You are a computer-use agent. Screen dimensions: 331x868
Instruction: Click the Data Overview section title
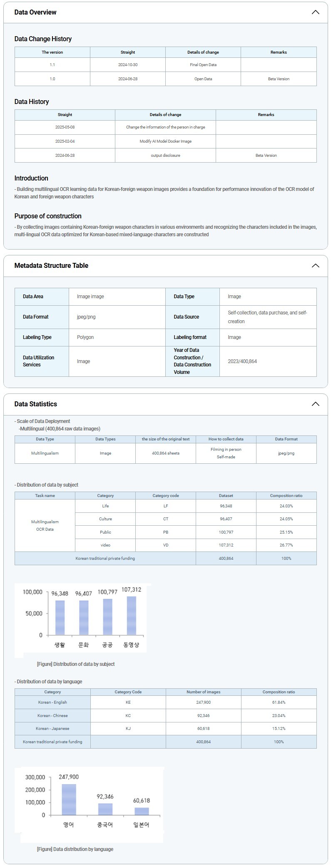click(x=35, y=12)
